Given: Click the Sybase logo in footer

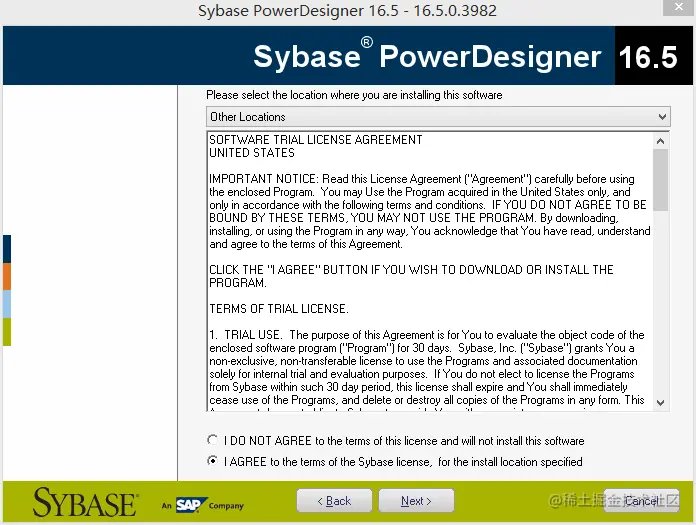Looking at the screenshot, I should coord(86,503).
